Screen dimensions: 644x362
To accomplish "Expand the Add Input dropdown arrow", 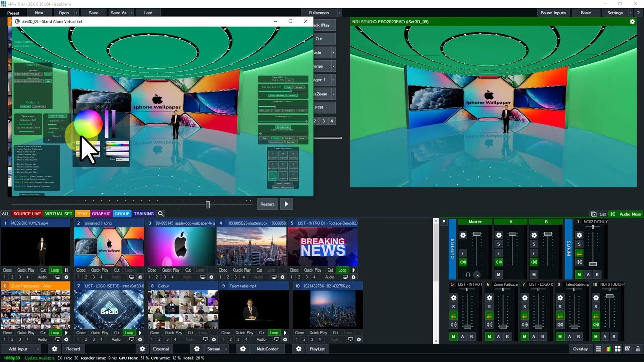I will 38,349.
